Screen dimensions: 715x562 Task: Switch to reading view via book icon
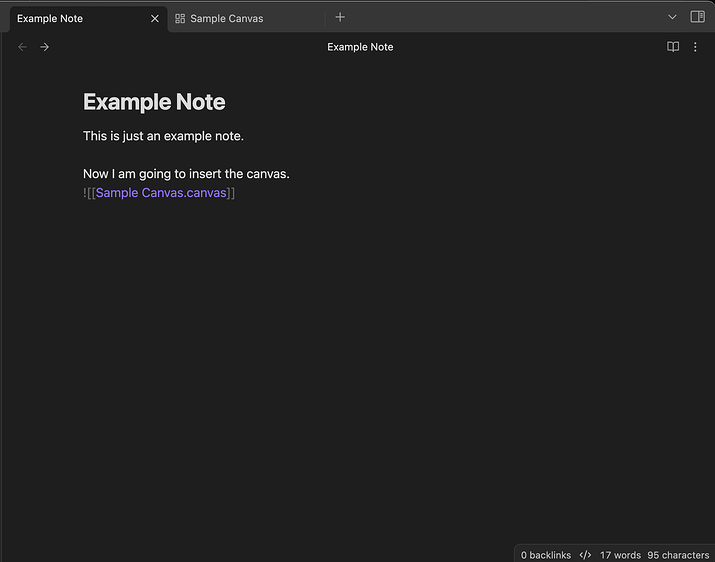pyautogui.click(x=673, y=47)
